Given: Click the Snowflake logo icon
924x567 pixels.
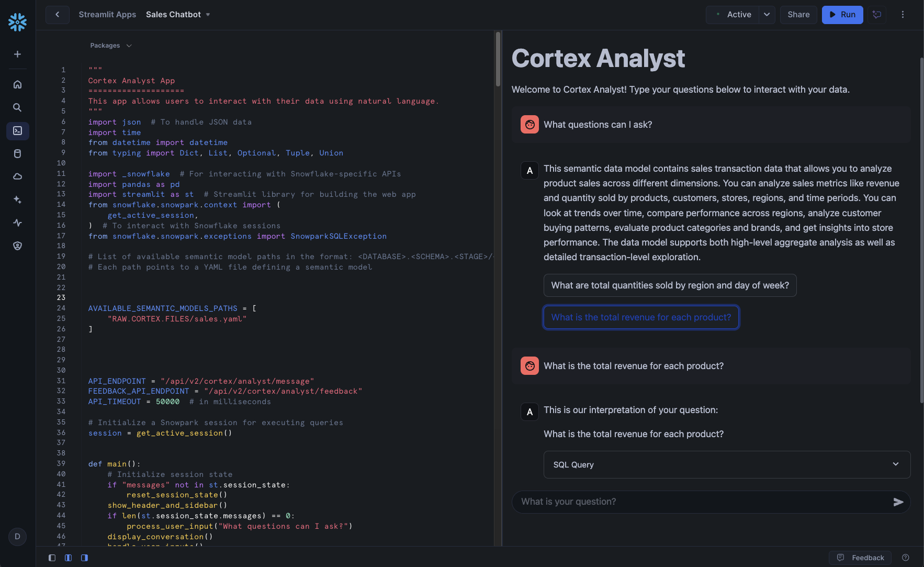Looking at the screenshot, I should (x=17, y=22).
